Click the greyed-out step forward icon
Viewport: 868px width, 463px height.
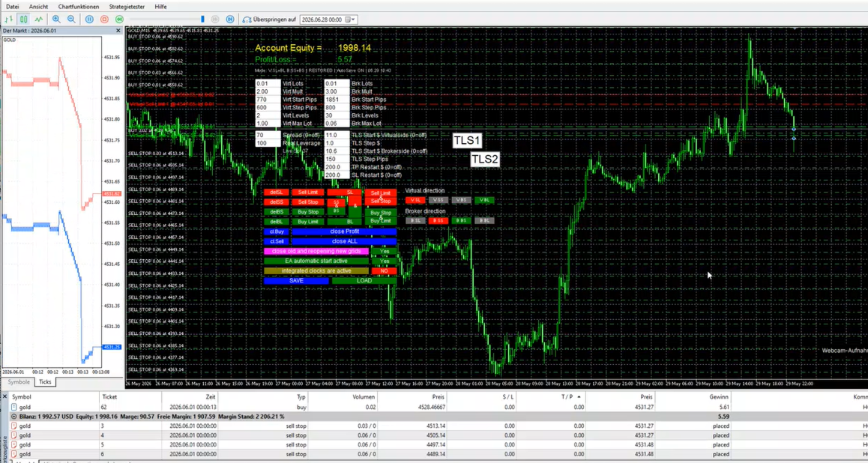coord(215,19)
